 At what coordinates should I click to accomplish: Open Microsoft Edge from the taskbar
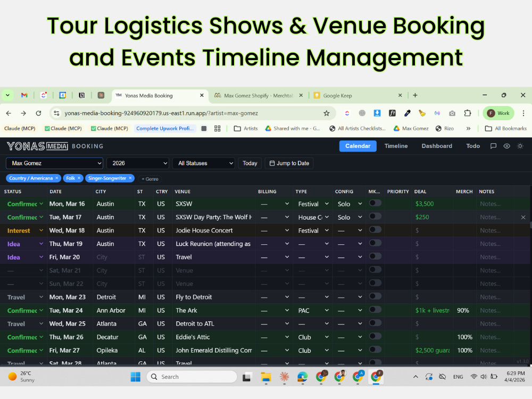[x=302, y=377]
